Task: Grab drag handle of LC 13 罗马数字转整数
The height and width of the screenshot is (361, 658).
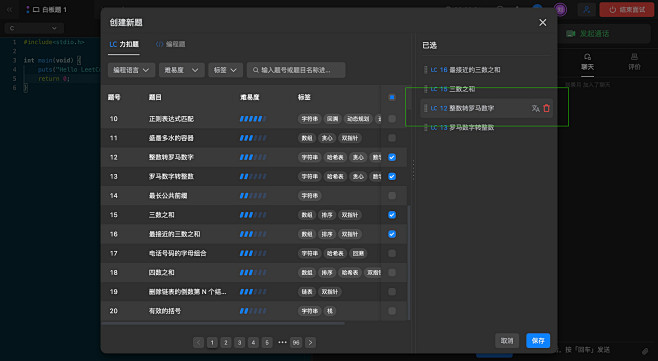Action: [426, 128]
